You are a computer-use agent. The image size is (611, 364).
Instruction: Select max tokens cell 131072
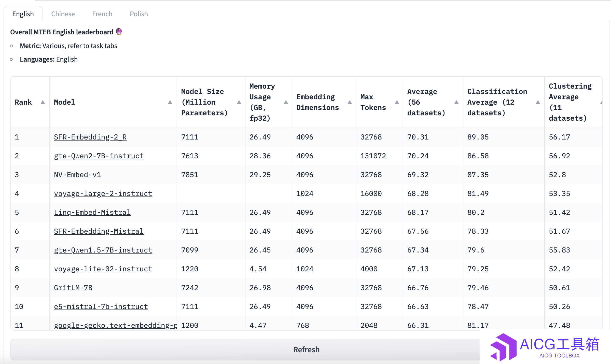click(x=380, y=156)
